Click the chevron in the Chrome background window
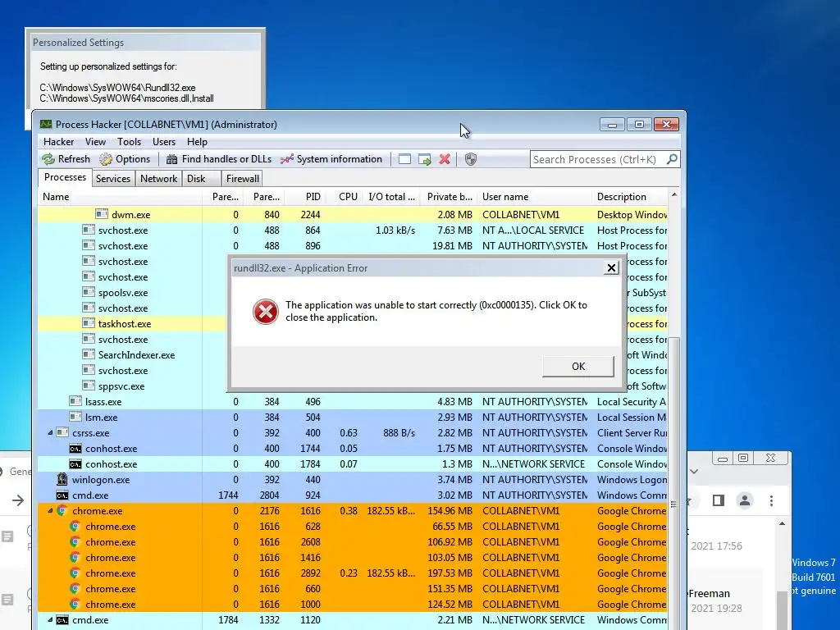 click(694, 472)
